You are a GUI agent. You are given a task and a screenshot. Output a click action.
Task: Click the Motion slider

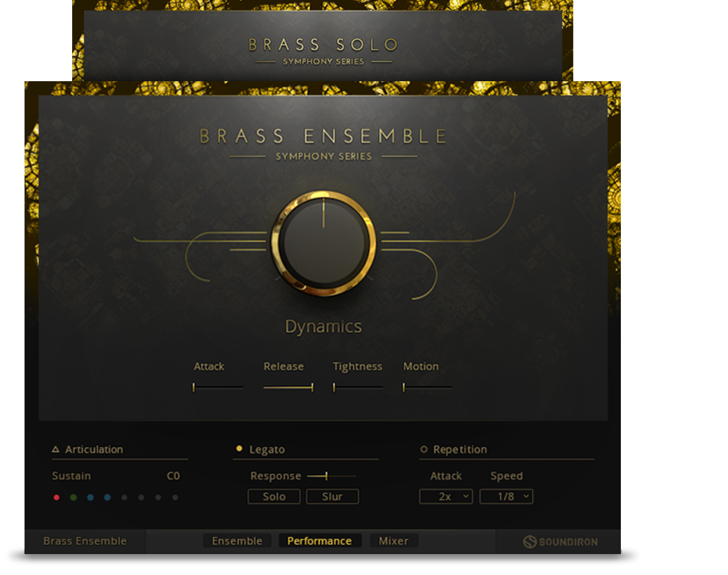[x=428, y=387]
